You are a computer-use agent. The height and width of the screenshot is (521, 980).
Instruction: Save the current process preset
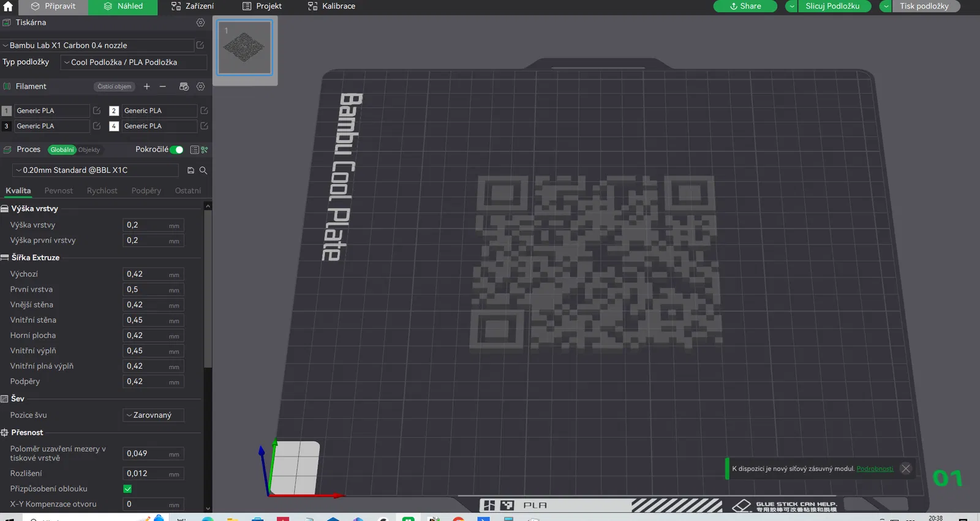tap(190, 170)
